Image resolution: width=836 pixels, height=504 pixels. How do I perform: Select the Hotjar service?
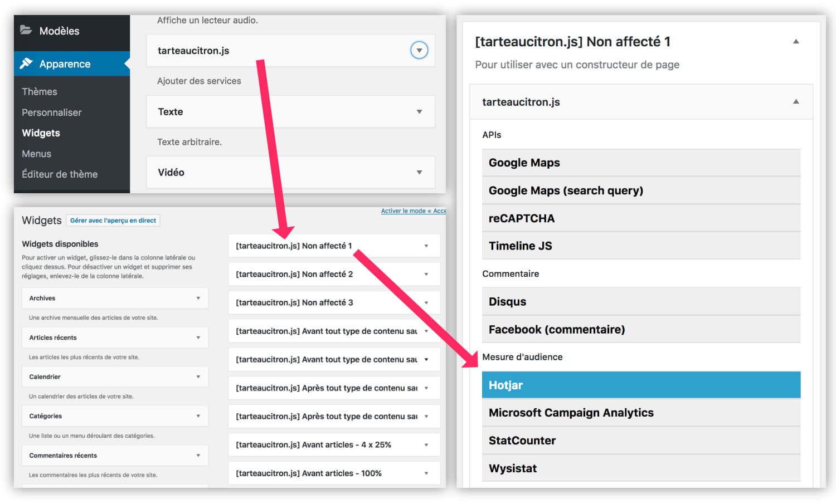pos(641,385)
